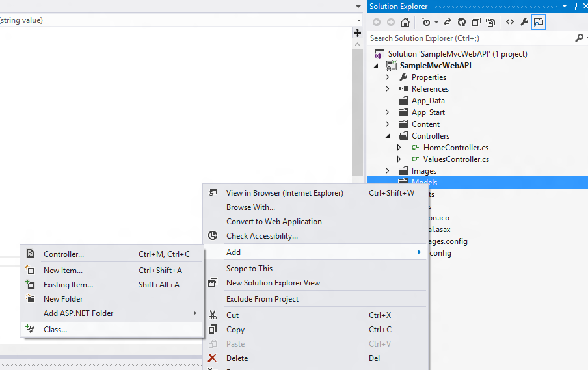This screenshot has width=588, height=370.
Task: Click the search magnifier icon
Action: (579, 38)
